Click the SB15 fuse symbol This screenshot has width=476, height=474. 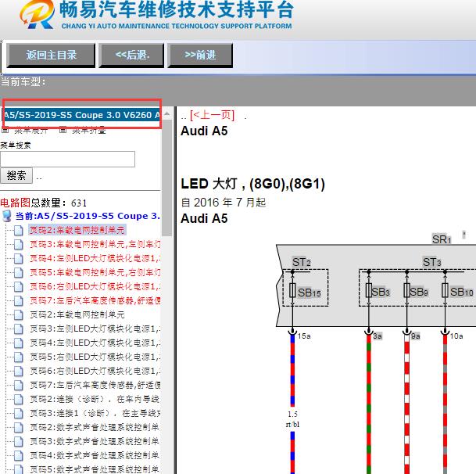(292, 290)
